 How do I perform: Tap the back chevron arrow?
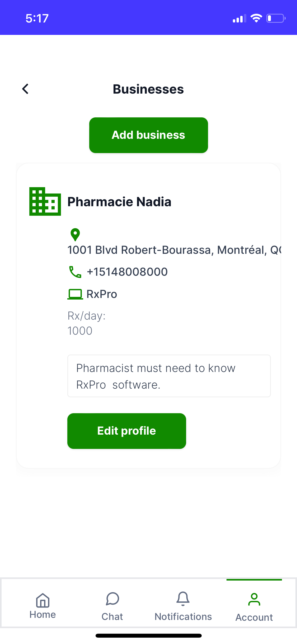pos(25,89)
